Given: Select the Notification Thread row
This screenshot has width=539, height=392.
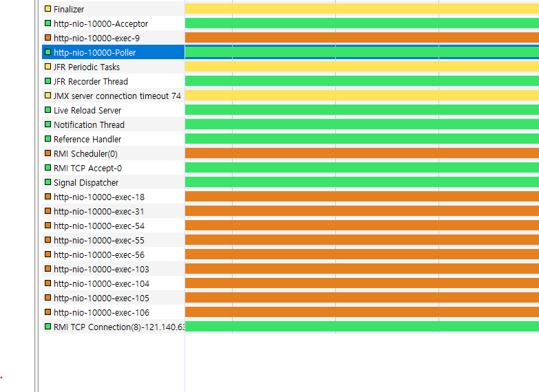Looking at the screenshot, I should click(113, 124).
